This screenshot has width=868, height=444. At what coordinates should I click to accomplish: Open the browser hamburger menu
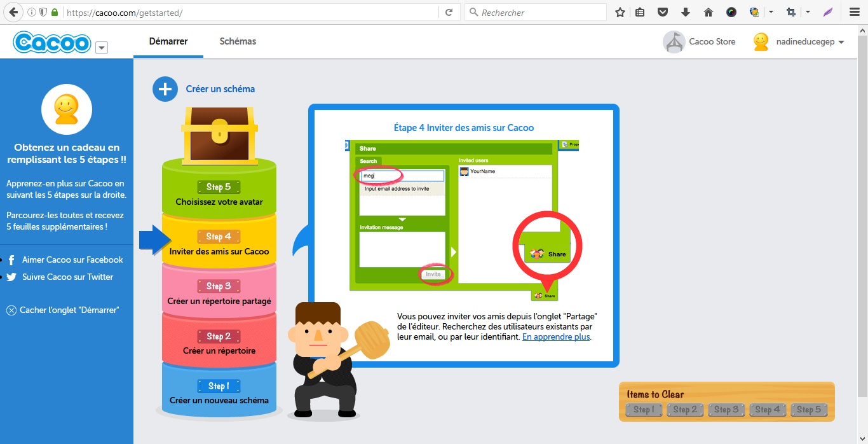pos(855,12)
